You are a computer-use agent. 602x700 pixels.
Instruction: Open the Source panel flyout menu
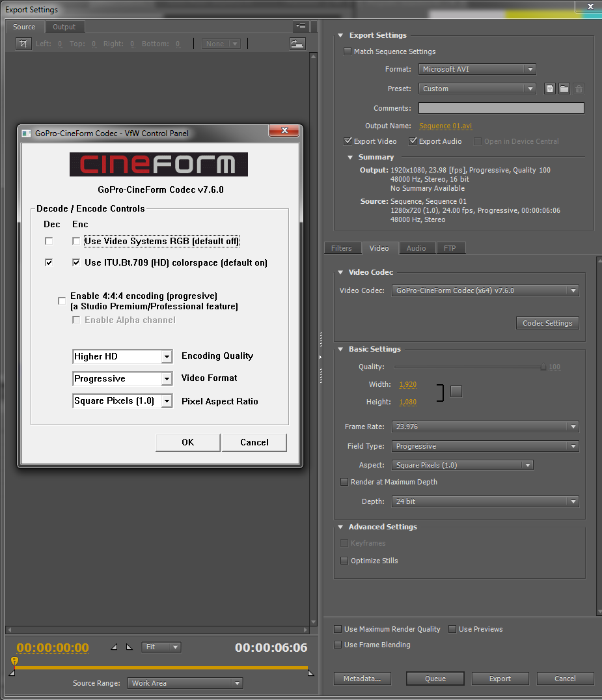(x=300, y=27)
